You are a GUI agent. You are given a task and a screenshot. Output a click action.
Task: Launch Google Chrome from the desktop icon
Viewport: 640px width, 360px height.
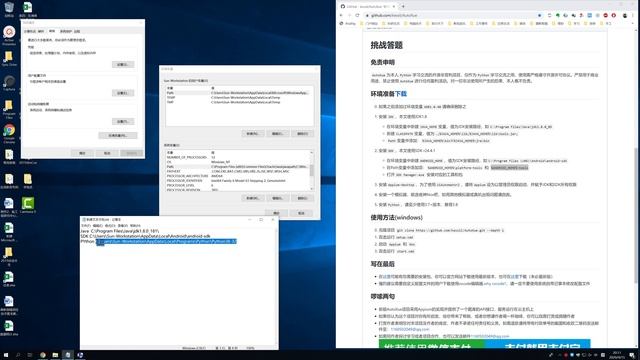[9, 133]
